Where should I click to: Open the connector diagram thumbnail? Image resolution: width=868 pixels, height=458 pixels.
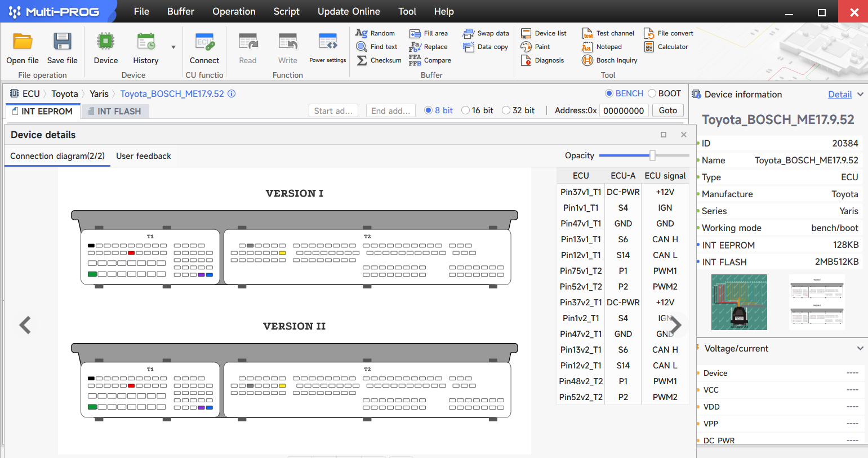[817, 302]
